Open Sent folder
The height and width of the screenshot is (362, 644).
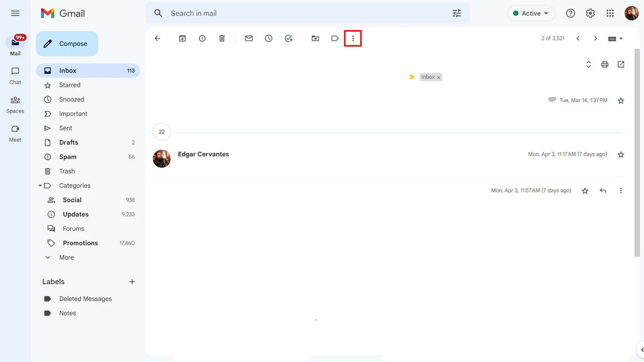(88, 128)
